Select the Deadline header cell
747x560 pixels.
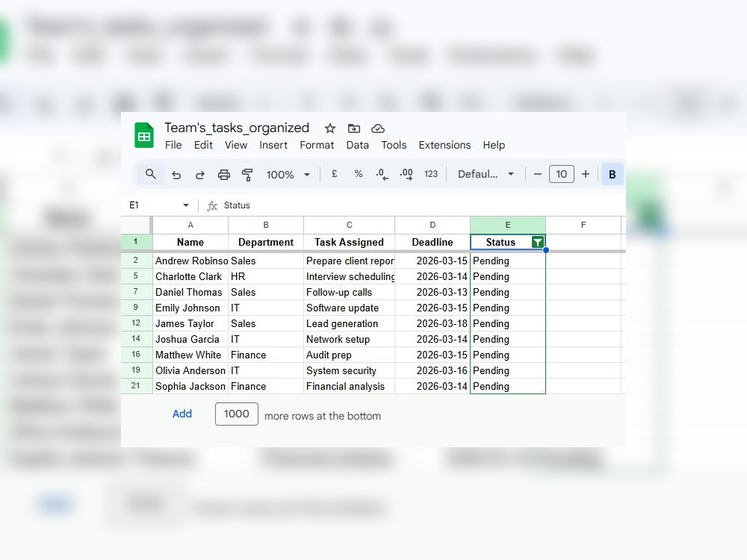pyautogui.click(x=432, y=242)
